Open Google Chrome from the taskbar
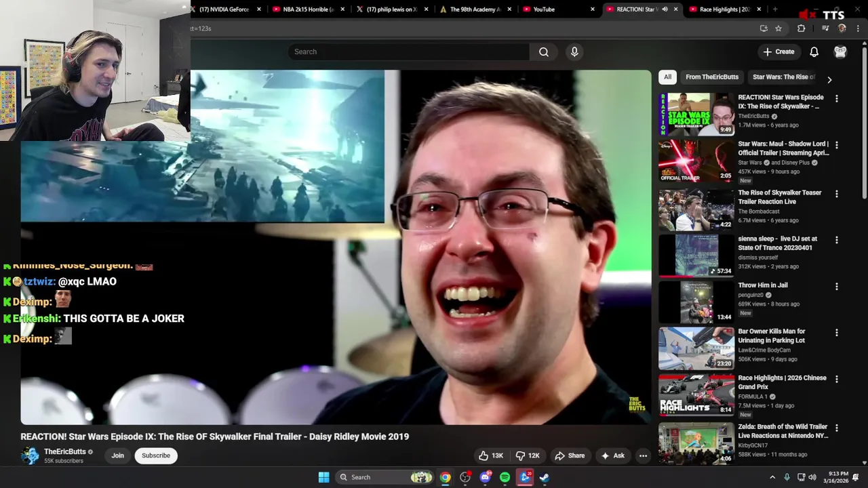868x488 pixels. (x=445, y=477)
